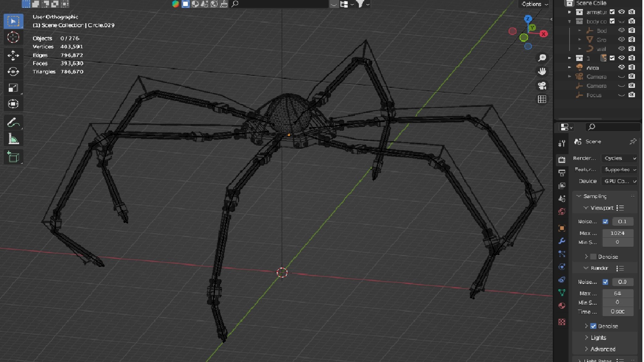Image resolution: width=644 pixels, height=362 pixels.
Task: Hide the armatur collection via eye icon
Action: coord(622,12)
